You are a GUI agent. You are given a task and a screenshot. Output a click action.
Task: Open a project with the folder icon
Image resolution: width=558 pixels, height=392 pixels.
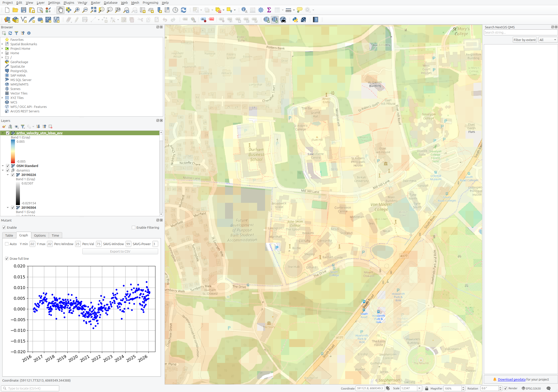tap(15, 10)
